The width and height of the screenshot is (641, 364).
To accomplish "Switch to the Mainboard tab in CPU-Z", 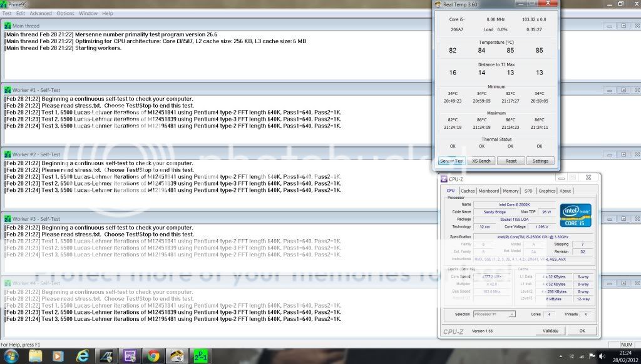I will [488, 191].
